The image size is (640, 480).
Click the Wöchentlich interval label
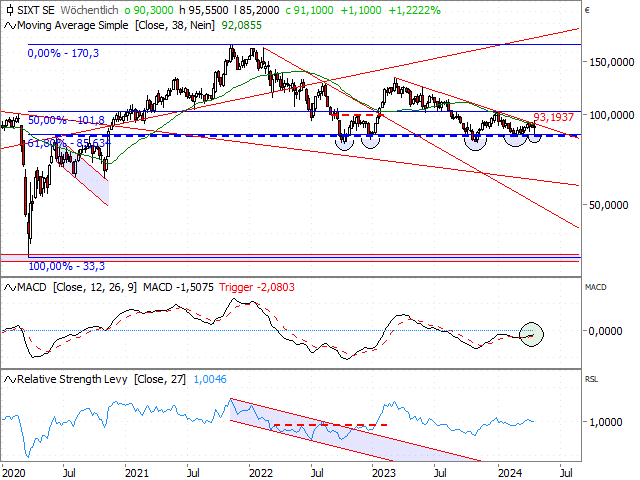(89, 10)
